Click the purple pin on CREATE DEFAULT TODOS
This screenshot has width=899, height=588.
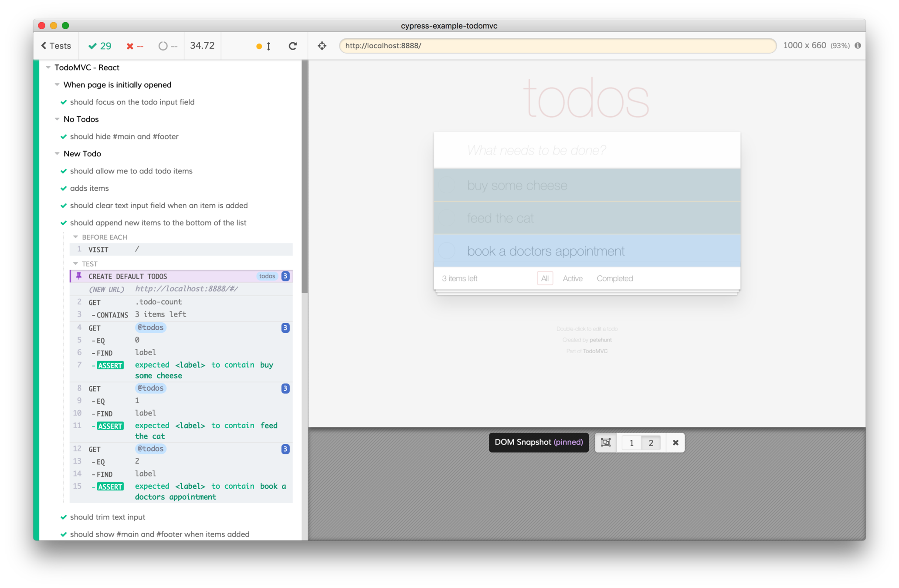tap(79, 276)
